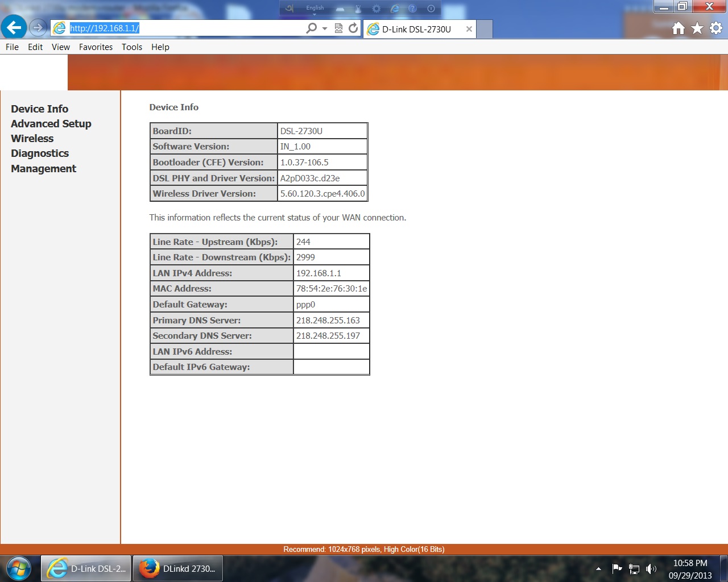The width and height of the screenshot is (728, 582).
Task: Minimize the Internet Explorer window
Action: [x=664, y=7]
